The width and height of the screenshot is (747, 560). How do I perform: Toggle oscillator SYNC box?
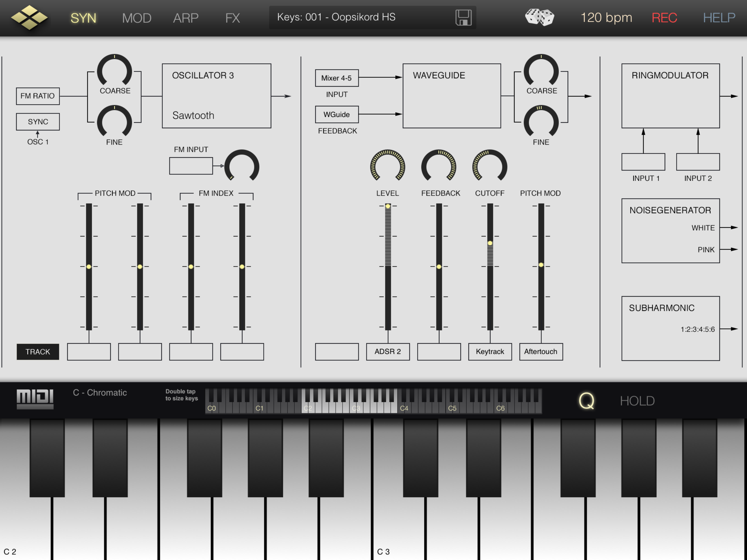pyautogui.click(x=38, y=122)
